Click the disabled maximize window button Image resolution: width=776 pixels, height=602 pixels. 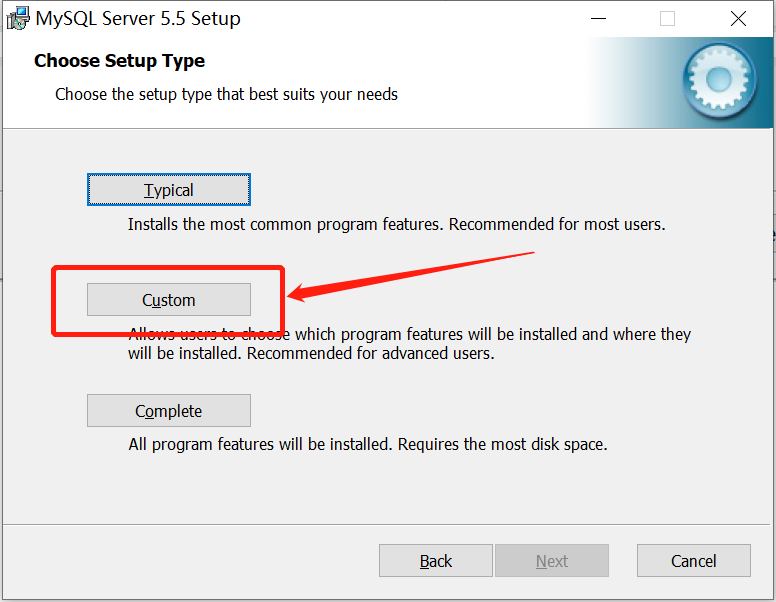click(667, 18)
